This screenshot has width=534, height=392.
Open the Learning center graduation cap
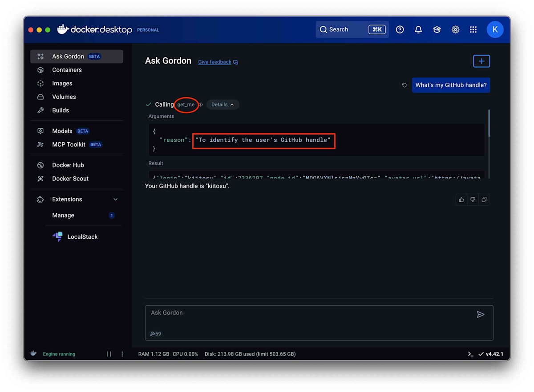coord(437,29)
